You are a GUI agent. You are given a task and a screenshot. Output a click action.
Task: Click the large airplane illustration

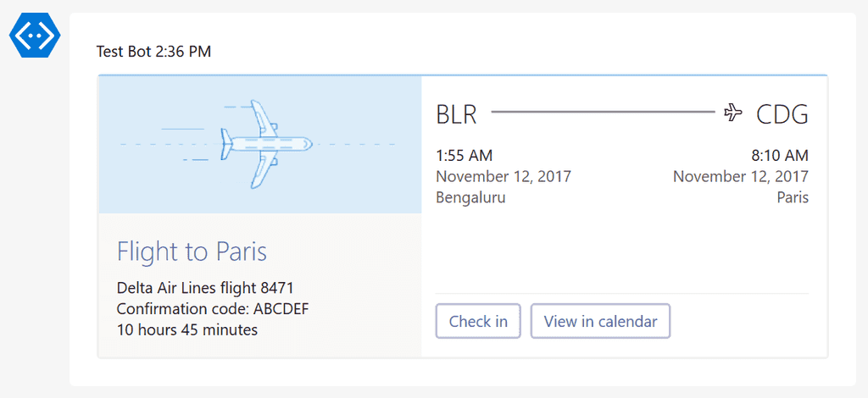tap(266, 144)
